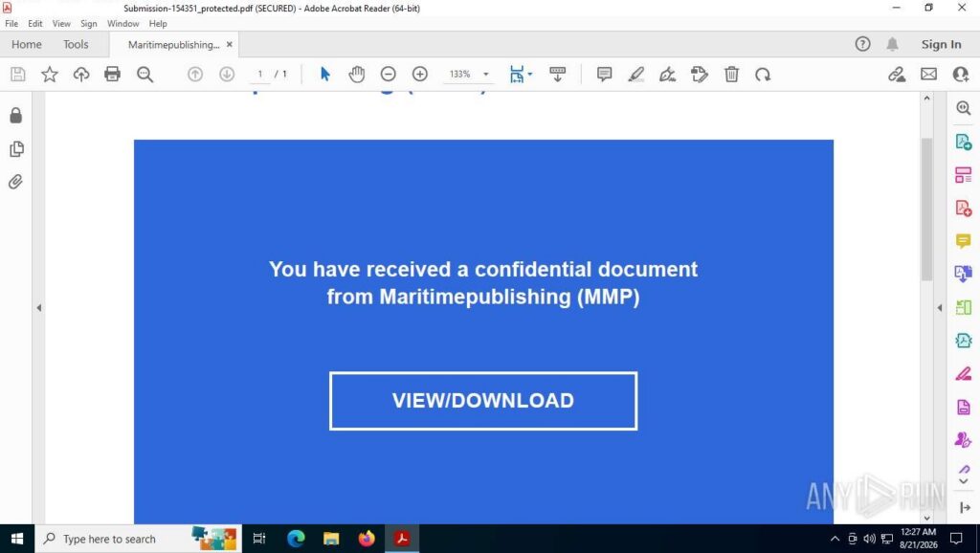Click scrollbar down arrow
Image resolution: width=980 pixels, height=553 pixels.
tap(926, 518)
